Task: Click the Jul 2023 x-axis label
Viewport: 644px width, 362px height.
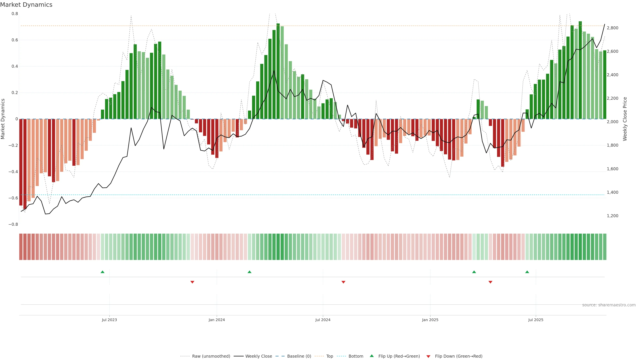Action: point(109,320)
